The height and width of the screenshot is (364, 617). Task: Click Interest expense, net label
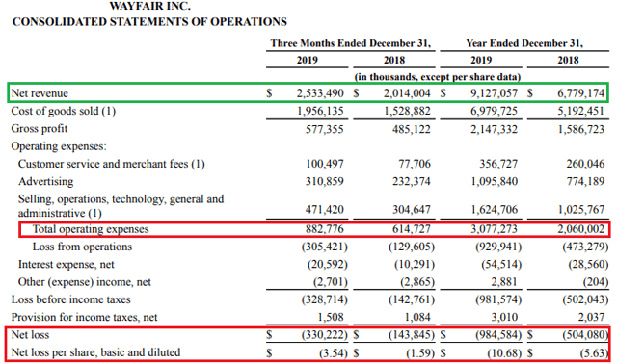coord(67,264)
